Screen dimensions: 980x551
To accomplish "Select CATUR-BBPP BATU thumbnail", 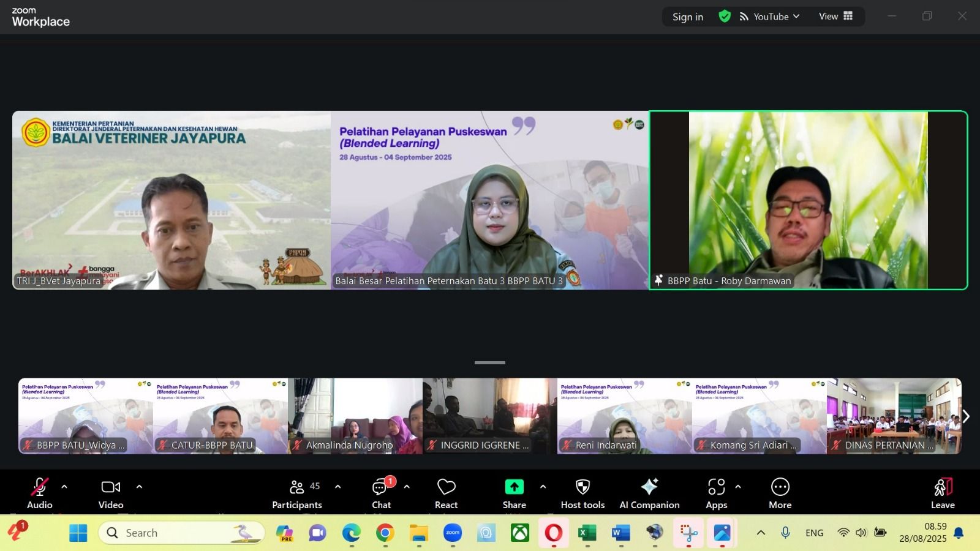I will (x=221, y=416).
